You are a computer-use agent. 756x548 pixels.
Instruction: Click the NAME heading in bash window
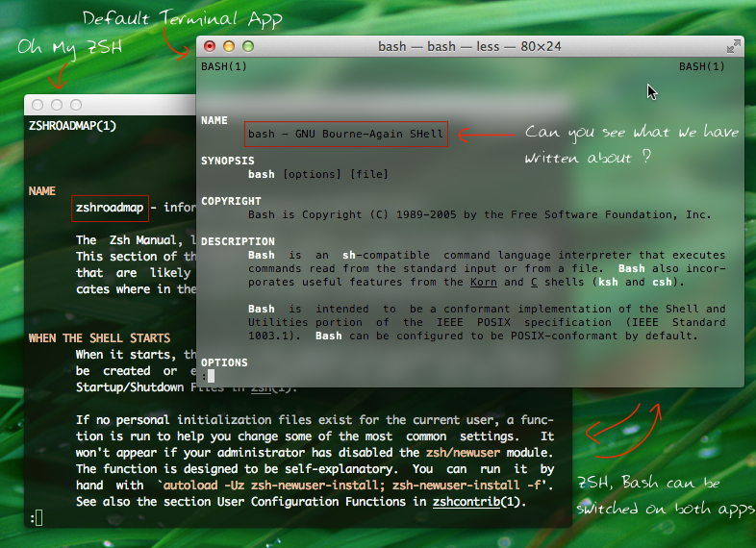(x=214, y=120)
